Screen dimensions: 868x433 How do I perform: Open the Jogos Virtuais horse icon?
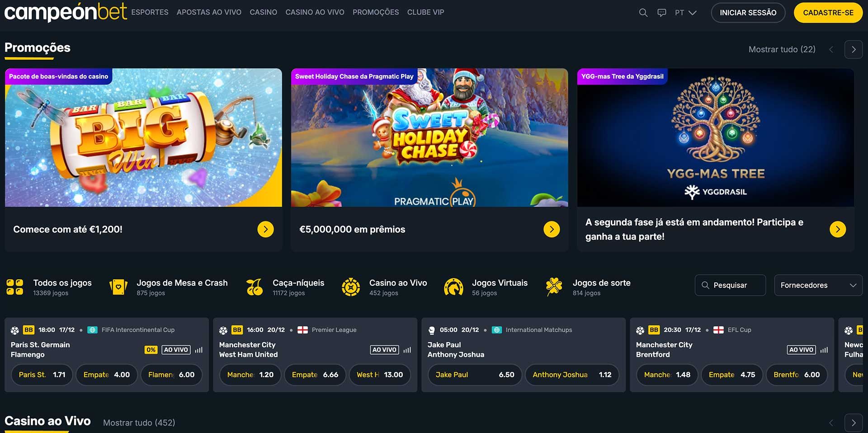pyautogui.click(x=453, y=287)
